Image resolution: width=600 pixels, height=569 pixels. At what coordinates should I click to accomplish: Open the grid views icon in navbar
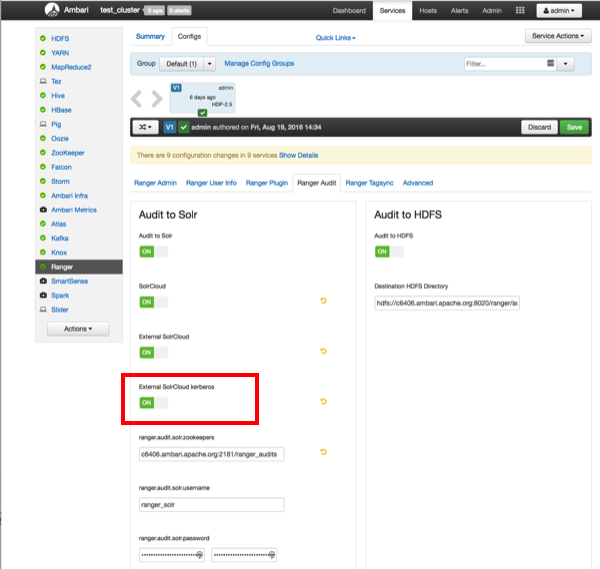coord(520,10)
